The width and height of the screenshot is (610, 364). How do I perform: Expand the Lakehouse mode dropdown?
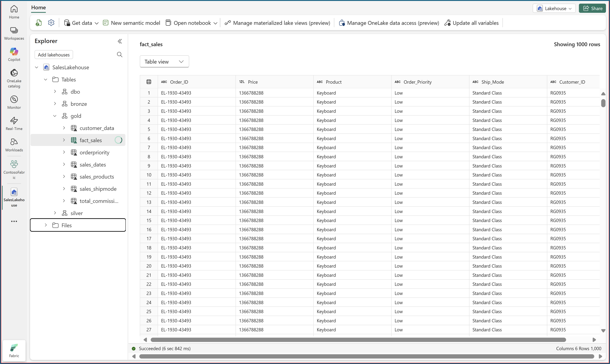point(554,8)
